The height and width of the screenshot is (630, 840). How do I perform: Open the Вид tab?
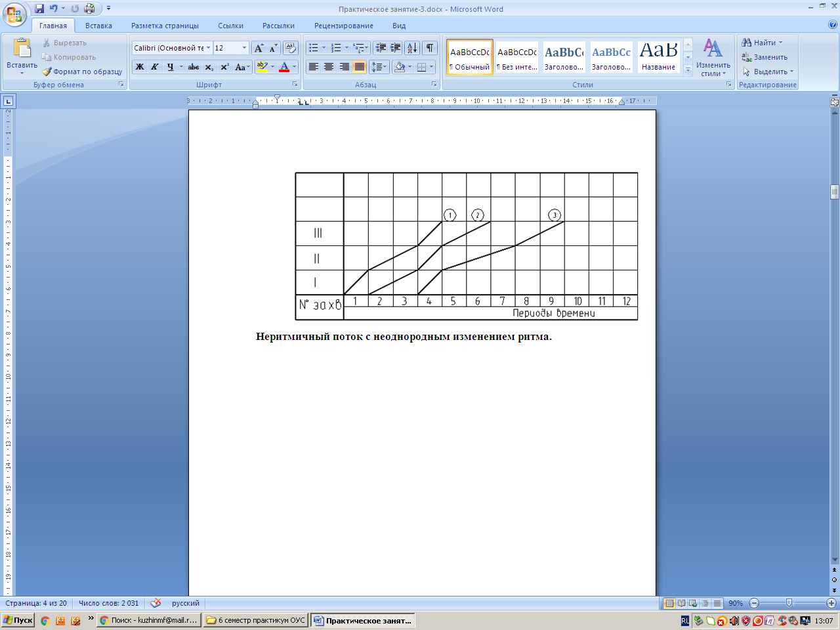point(399,26)
